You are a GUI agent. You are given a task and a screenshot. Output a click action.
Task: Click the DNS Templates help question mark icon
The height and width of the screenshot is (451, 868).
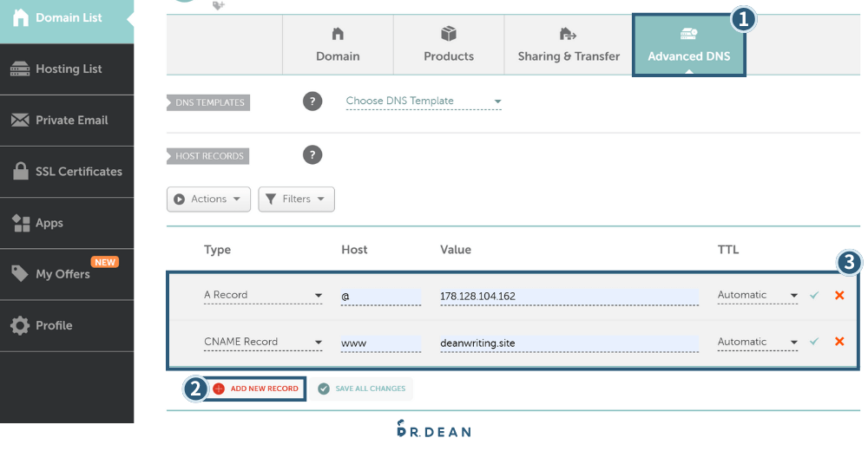click(x=312, y=101)
